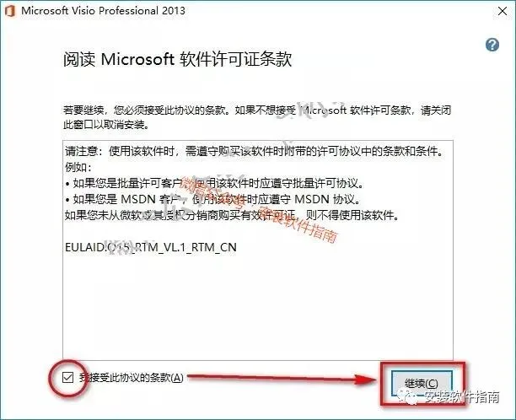516x420 pixels.
Task: Open help via the blue question mark icon
Action: click(x=492, y=45)
